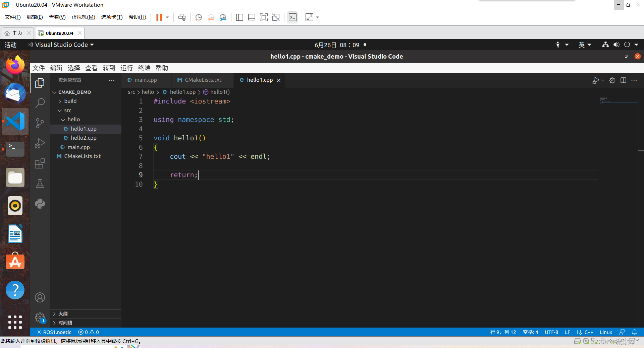Open CMakeLists.txt in the explorer tree
This screenshot has height=348, width=644.
(x=86, y=156)
